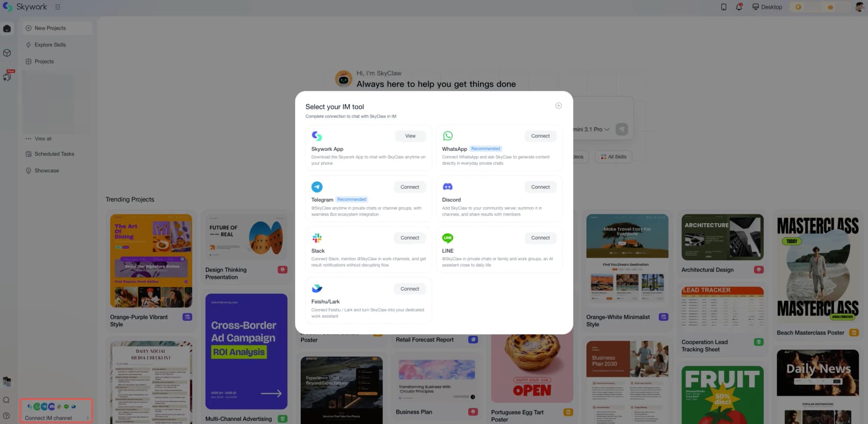
Task: Open the notifications bell
Action: (x=739, y=7)
